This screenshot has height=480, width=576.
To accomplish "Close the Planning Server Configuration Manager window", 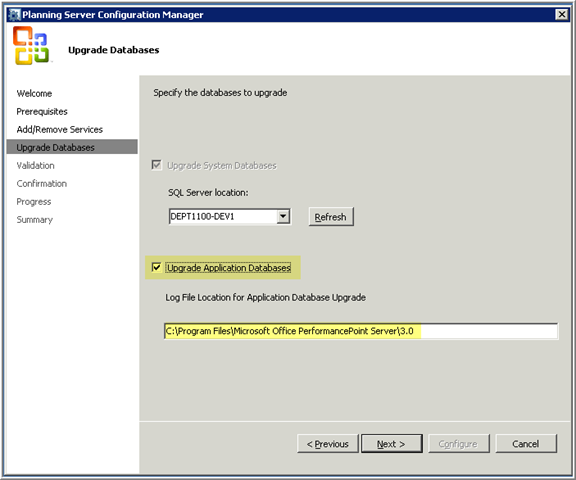I will pyautogui.click(x=561, y=14).
